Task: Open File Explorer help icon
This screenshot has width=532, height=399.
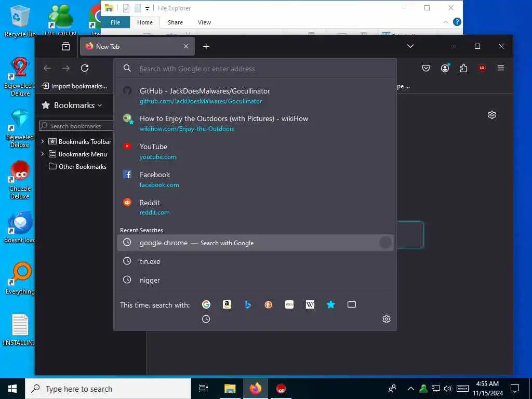Action: point(457,22)
